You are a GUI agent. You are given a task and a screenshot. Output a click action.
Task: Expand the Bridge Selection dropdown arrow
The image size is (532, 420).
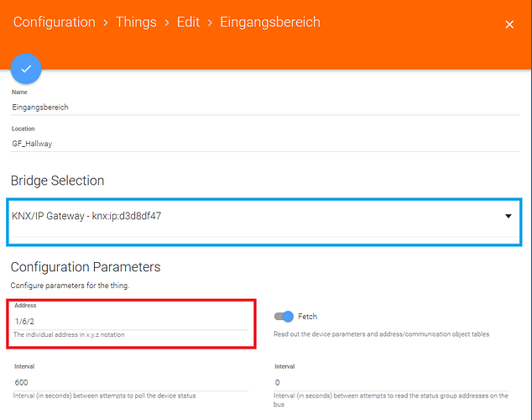tap(508, 216)
